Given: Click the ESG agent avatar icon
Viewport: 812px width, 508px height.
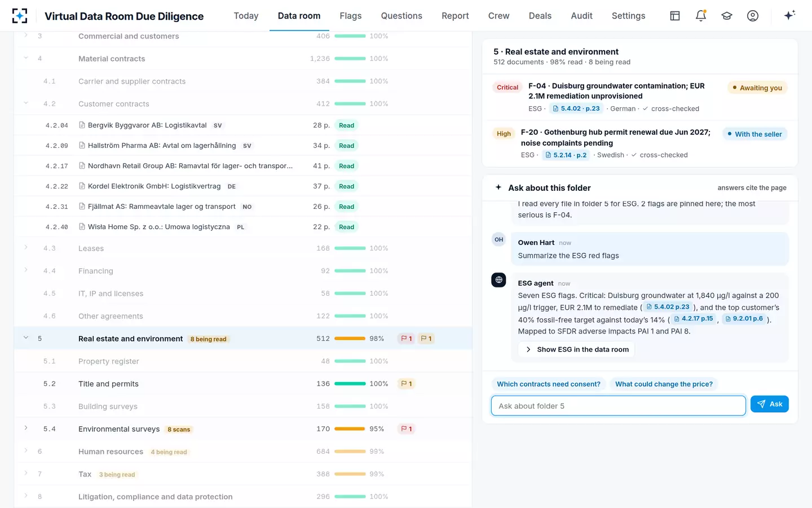Looking at the screenshot, I should [x=499, y=280].
